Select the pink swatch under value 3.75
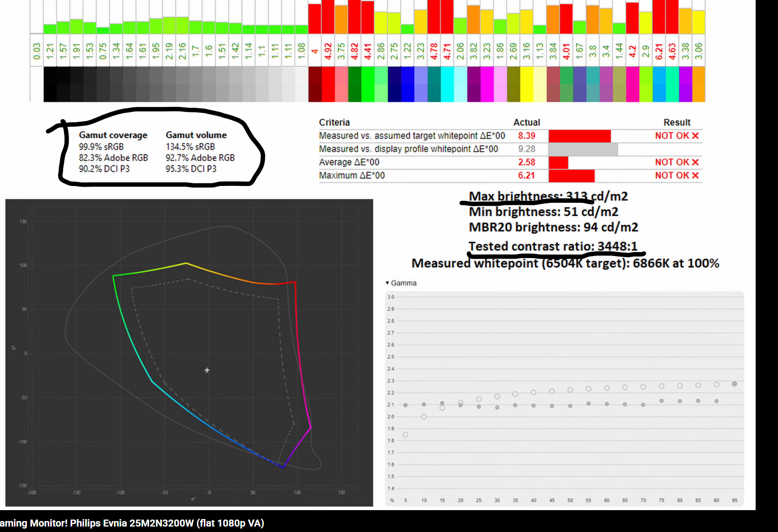Image resolution: width=778 pixels, height=532 pixels. pyautogui.click(x=341, y=85)
